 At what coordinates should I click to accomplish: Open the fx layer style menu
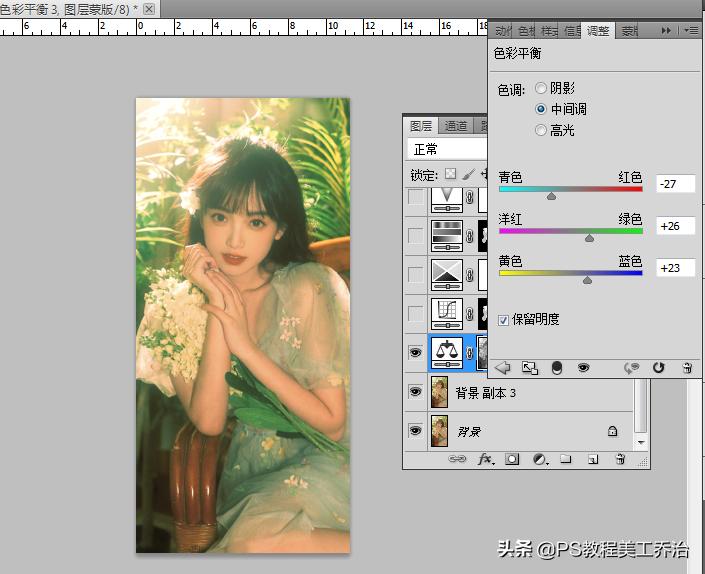click(486, 459)
